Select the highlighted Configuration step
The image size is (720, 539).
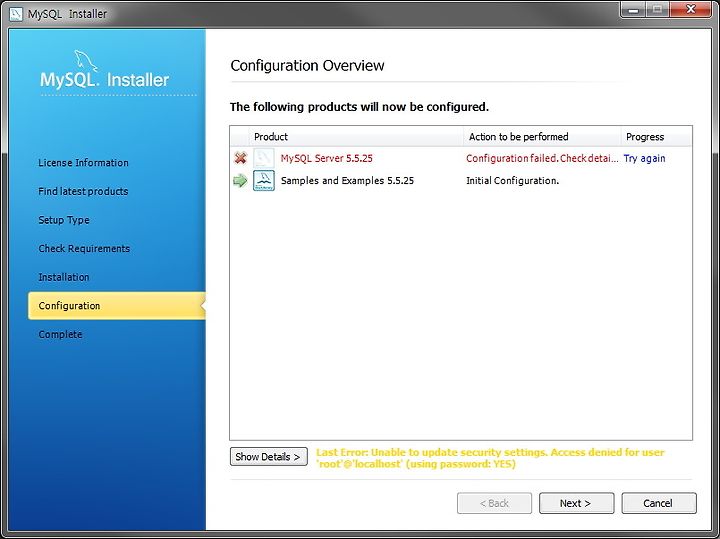tap(117, 306)
